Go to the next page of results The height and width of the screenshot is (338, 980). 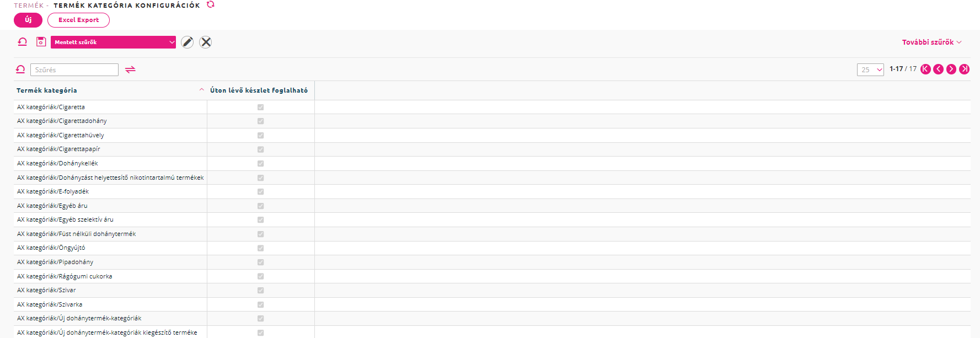[951, 69]
